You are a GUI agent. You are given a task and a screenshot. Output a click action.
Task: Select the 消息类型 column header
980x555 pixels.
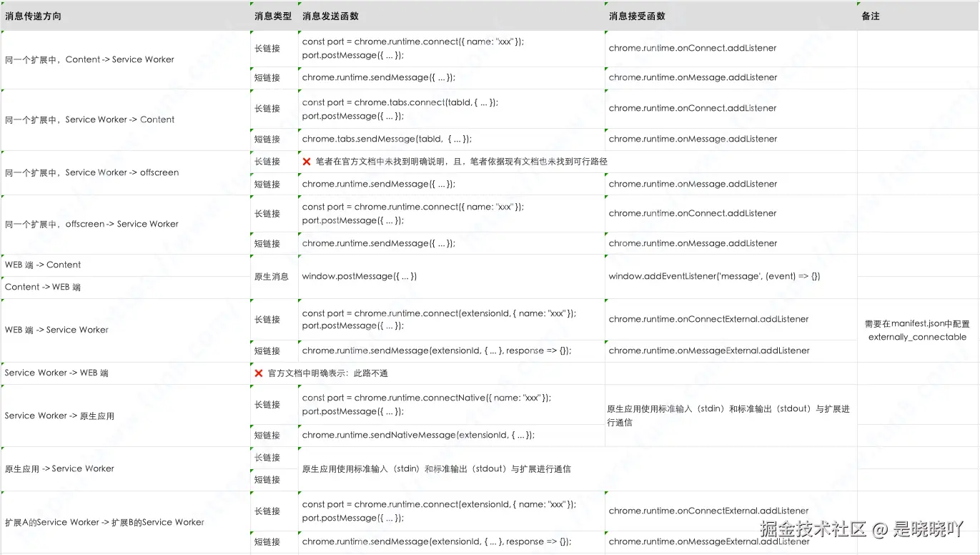[x=269, y=16]
